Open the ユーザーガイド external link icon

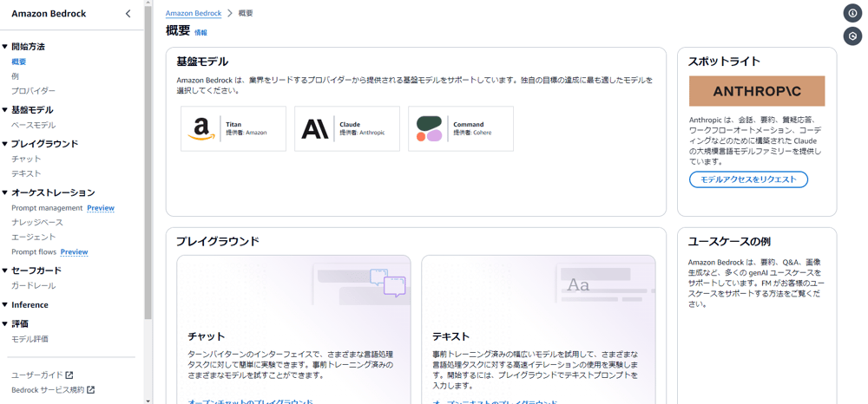coord(69,375)
